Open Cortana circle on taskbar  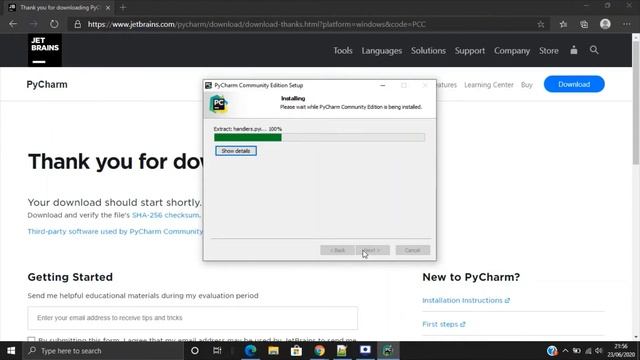click(x=195, y=351)
